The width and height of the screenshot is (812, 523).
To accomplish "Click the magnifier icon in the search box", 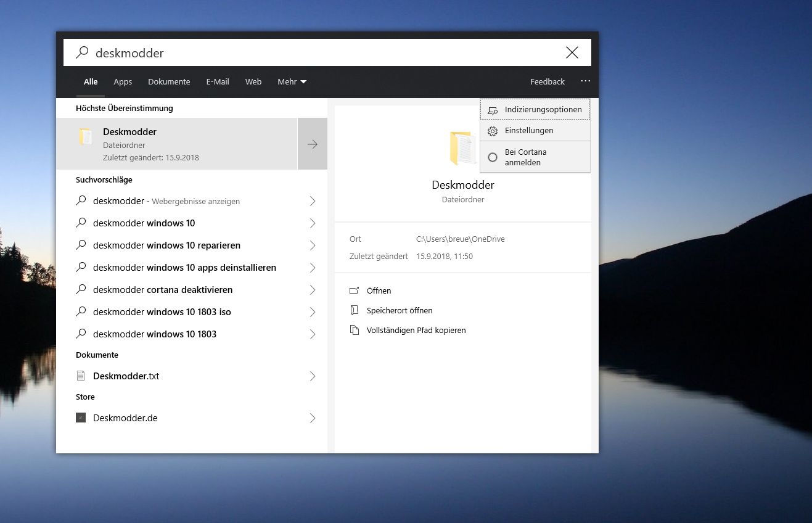I will 82,52.
